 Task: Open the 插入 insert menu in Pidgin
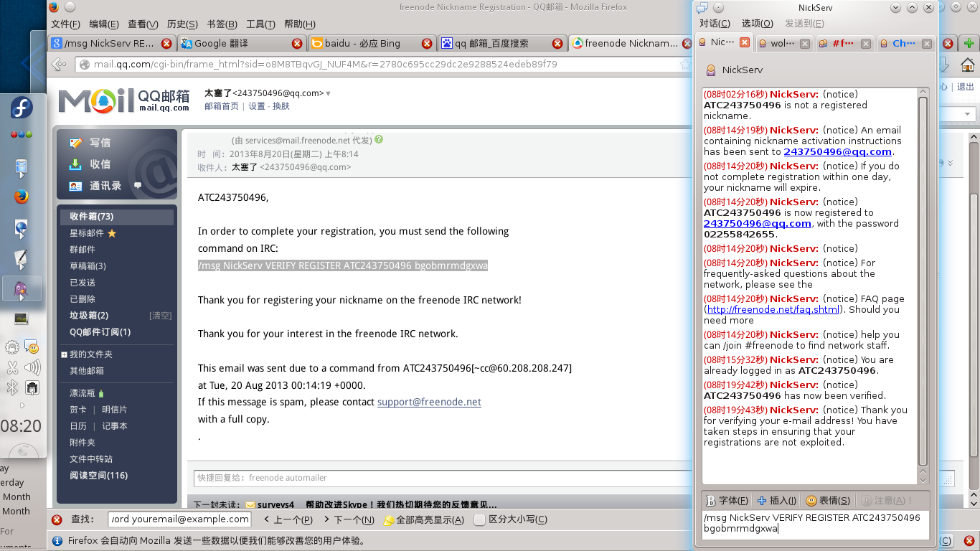coord(777,501)
